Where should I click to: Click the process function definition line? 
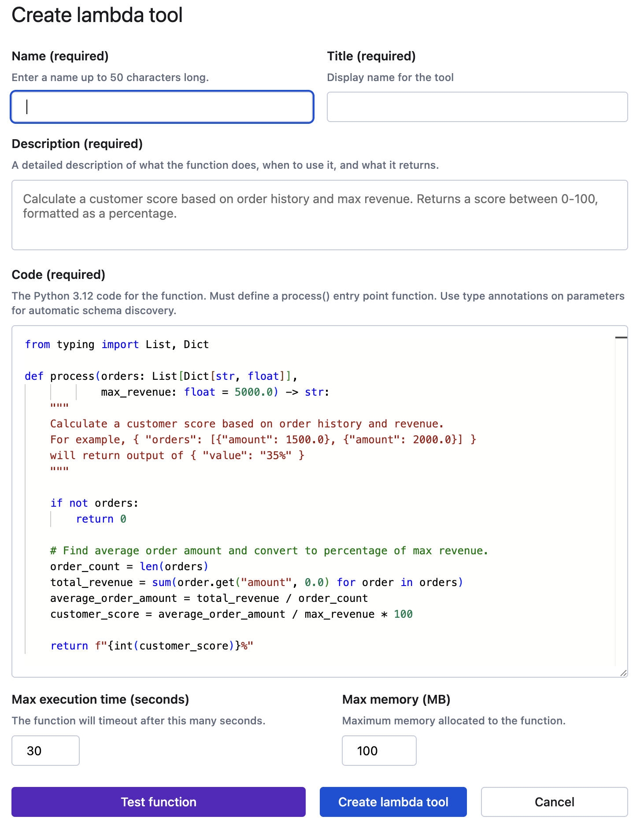[x=161, y=376]
